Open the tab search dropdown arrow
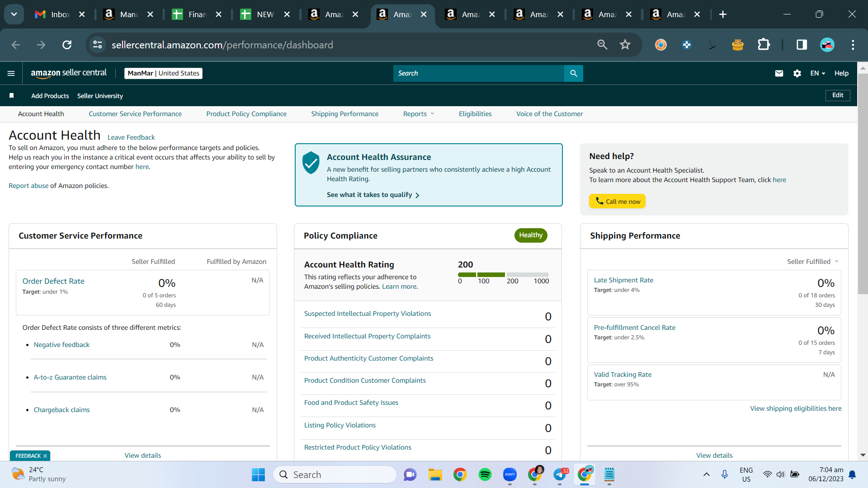The image size is (868, 488). pyautogui.click(x=14, y=14)
